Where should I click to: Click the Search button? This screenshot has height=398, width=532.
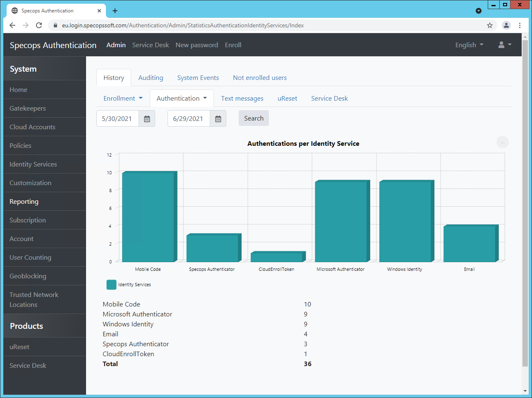254,118
